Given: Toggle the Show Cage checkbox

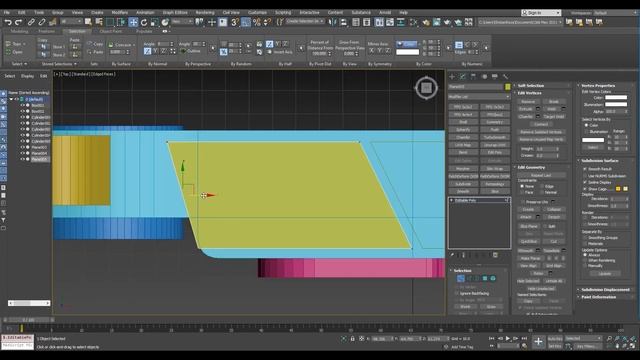Looking at the screenshot, I should point(584,189).
